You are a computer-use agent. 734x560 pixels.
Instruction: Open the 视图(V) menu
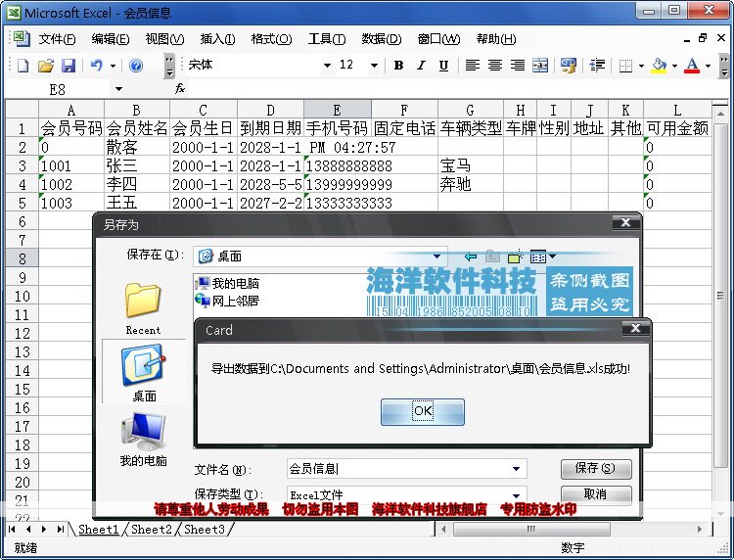point(164,39)
